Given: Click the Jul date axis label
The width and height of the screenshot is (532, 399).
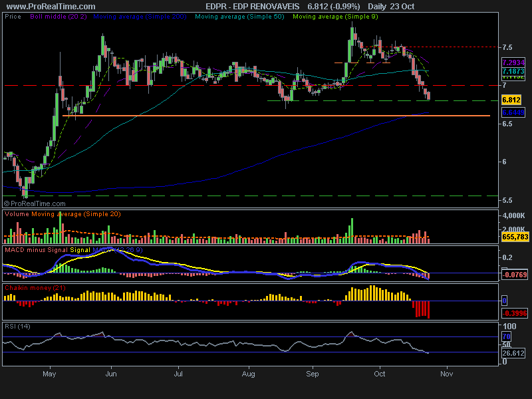Looking at the screenshot, I should point(178,374).
